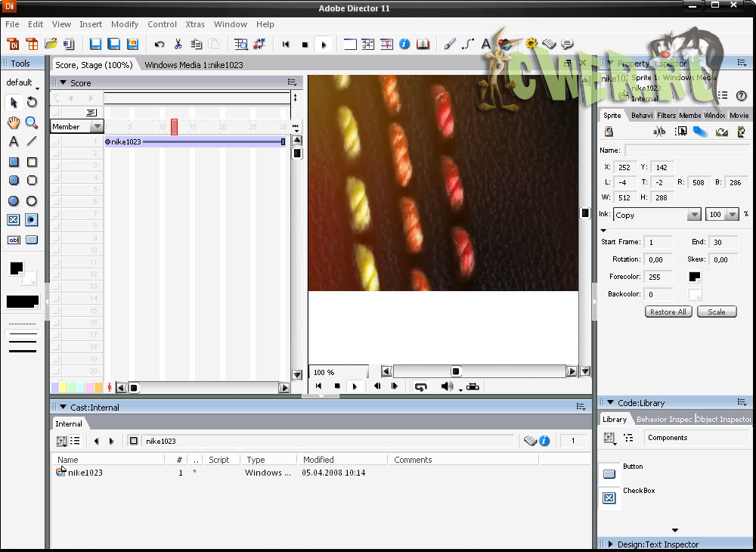The width and height of the screenshot is (756, 552).
Task: Select the nike1023 cast member row
Action: pyautogui.click(x=85, y=473)
